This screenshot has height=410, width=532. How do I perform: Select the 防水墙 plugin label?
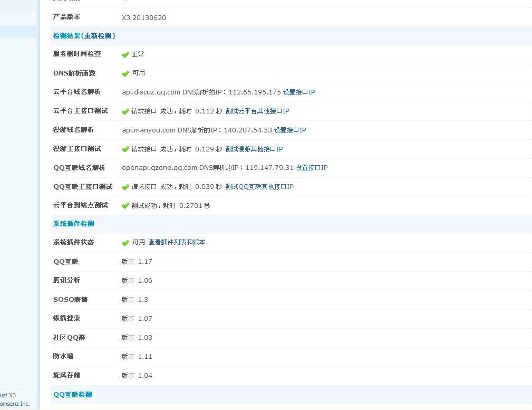coord(63,356)
